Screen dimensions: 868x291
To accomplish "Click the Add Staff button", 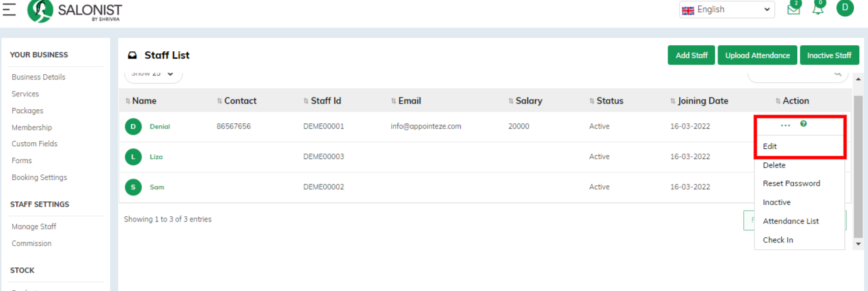I will click(691, 55).
